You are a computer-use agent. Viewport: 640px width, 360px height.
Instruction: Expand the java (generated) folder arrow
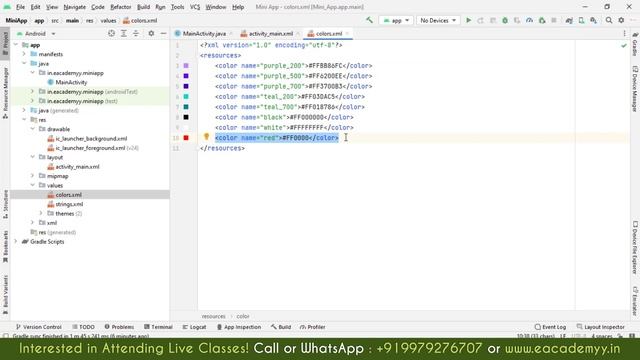pos(24,110)
